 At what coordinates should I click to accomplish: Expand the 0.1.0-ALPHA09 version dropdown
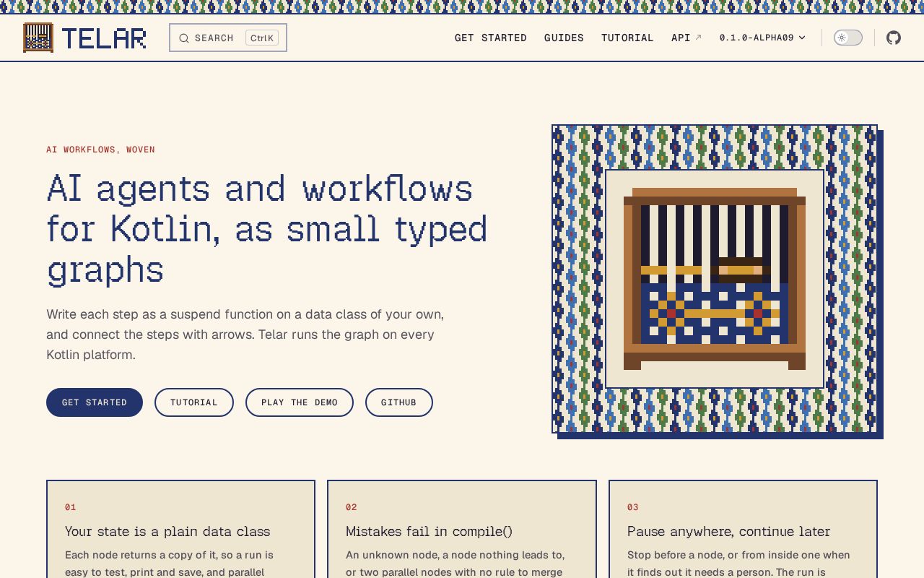tap(762, 38)
